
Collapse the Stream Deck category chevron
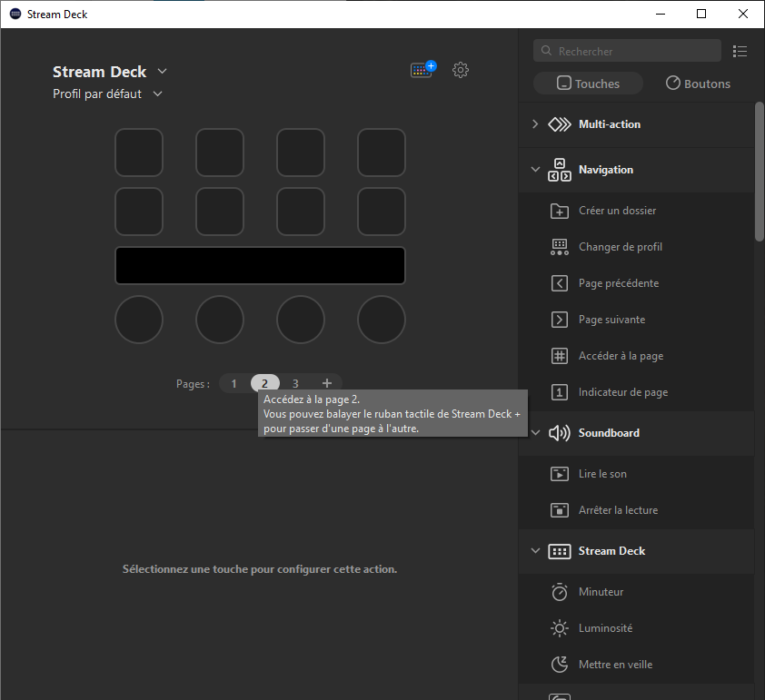pos(535,551)
